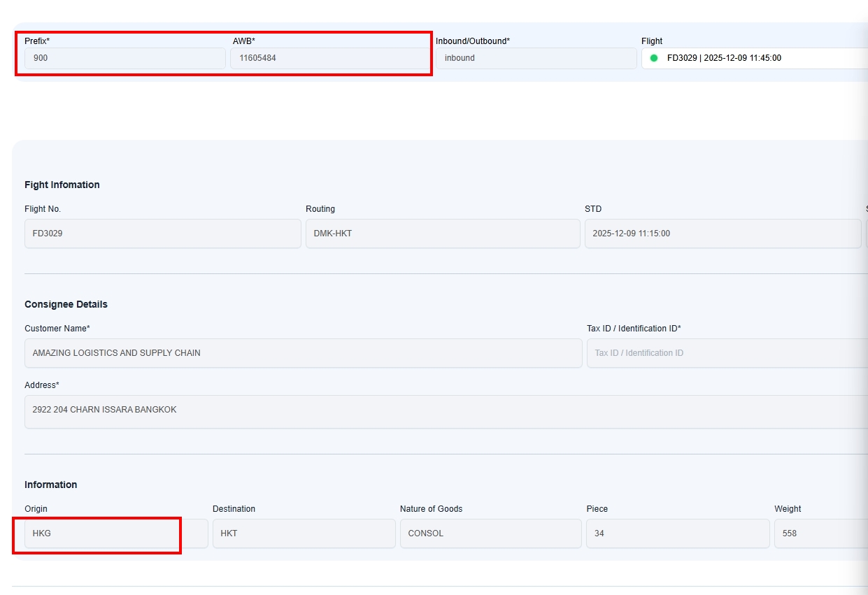Click the Address text area
Screen dimensions: 868x595
pos(445,411)
